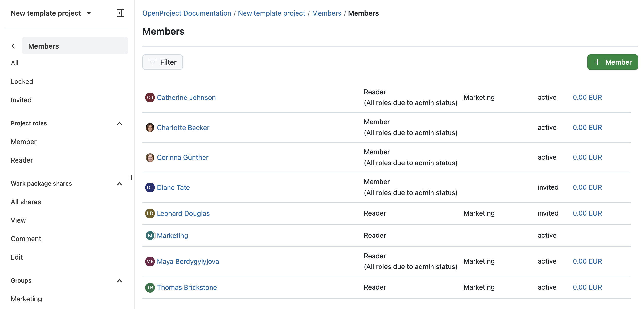Click 0.00 EUR next to Catherine Johnson
Image resolution: width=644 pixels, height=309 pixels.
(587, 98)
